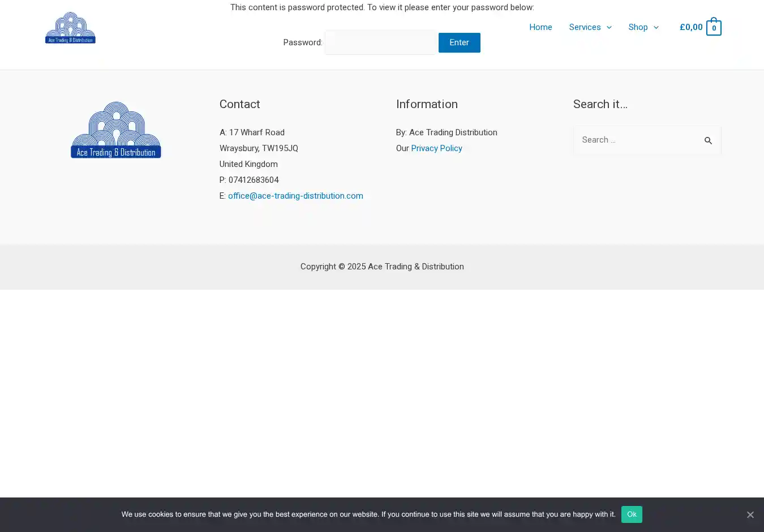Click the Ace Trading header logo
This screenshot has width=764, height=532.
70,28
